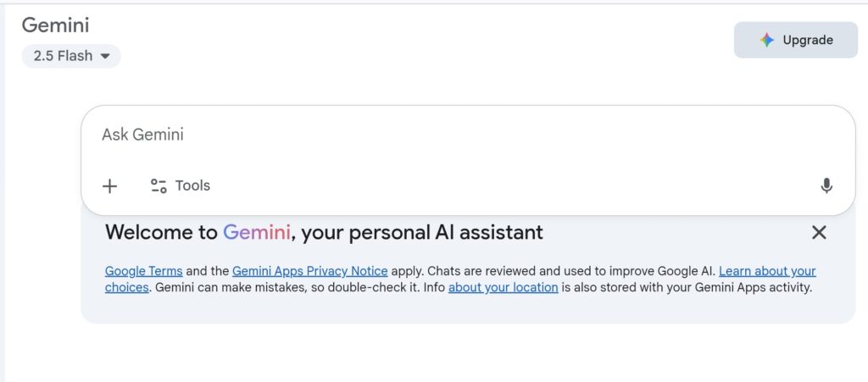Click the word choices link on second line
Screen dimensions: 868x382
pyautogui.click(x=127, y=288)
